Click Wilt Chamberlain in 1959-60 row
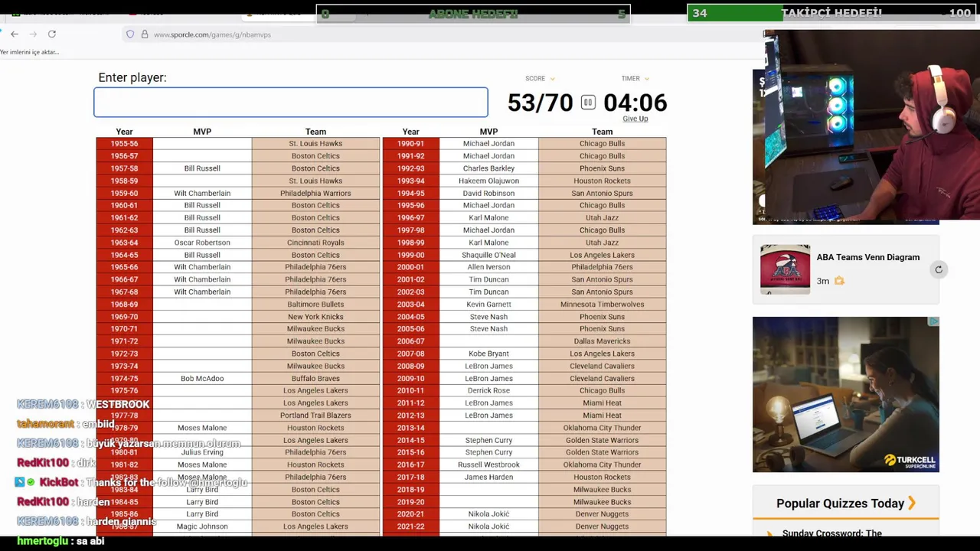Viewport: 980px width, 551px height. tap(202, 194)
